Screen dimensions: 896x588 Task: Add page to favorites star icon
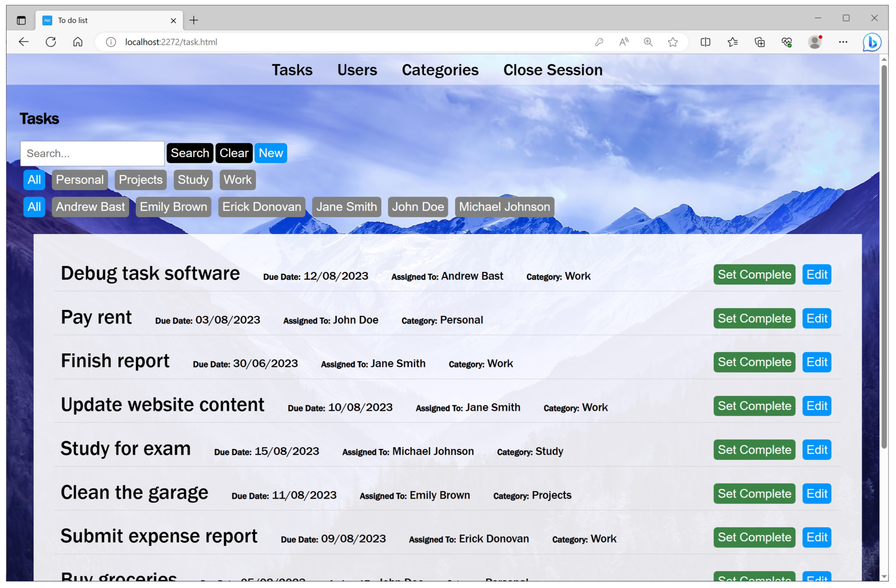(x=673, y=42)
